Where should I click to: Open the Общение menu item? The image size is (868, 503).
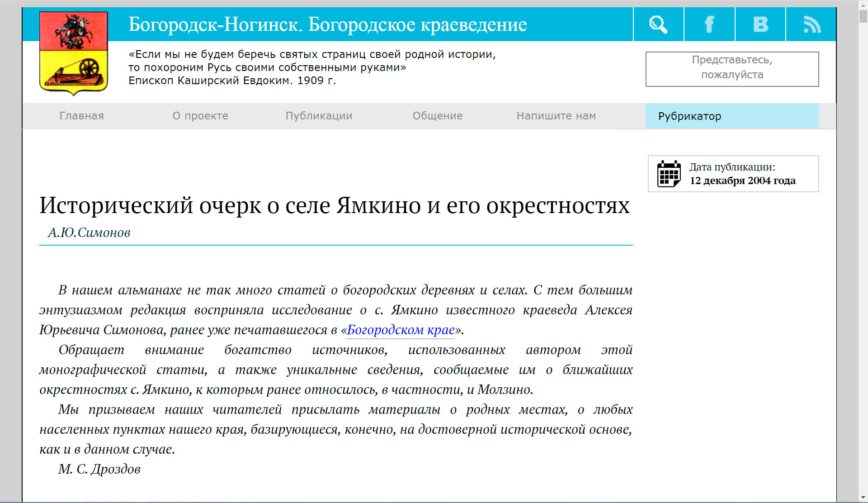pyautogui.click(x=438, y=116)
